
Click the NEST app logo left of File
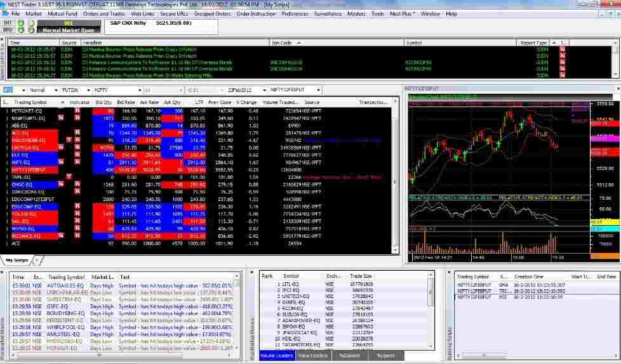5,13
